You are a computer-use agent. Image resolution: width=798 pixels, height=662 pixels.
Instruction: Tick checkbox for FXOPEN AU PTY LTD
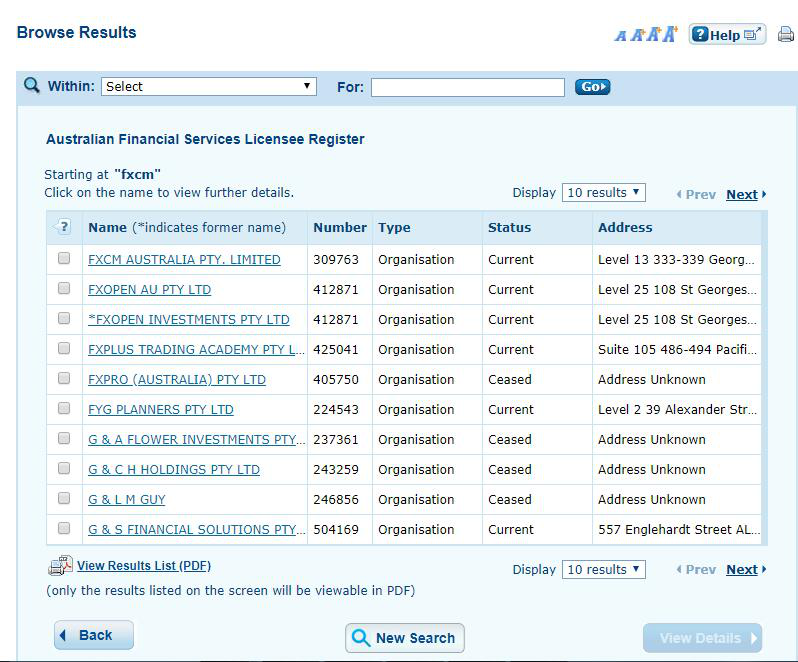pos(64,288)
